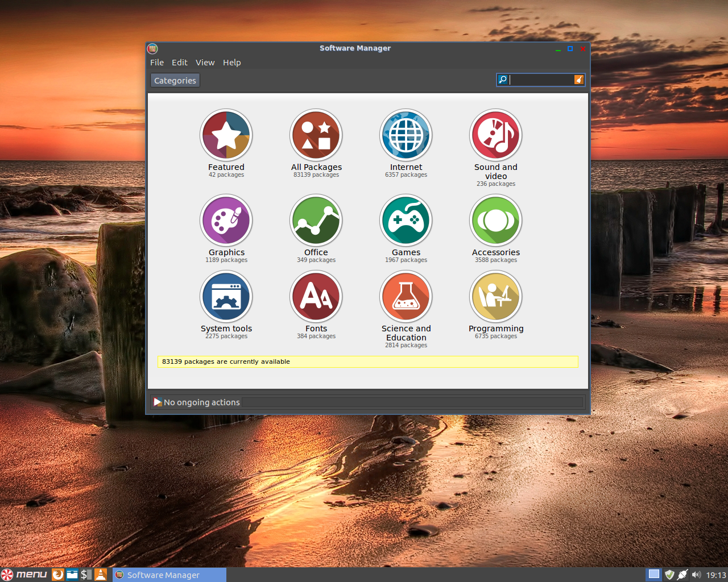Show ongoing actions via the status button
Screen dimensions: 728x582
(197, 402)
